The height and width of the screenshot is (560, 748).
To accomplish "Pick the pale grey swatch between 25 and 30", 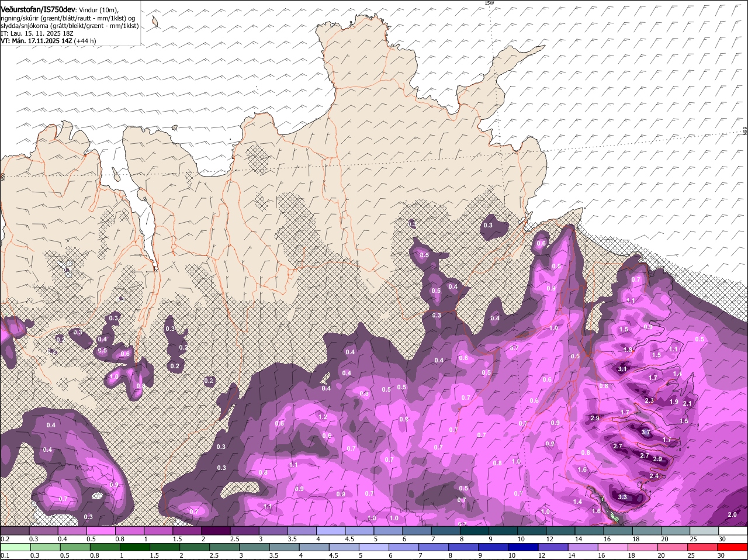I will pyautogui.click(x=704, y=531).
